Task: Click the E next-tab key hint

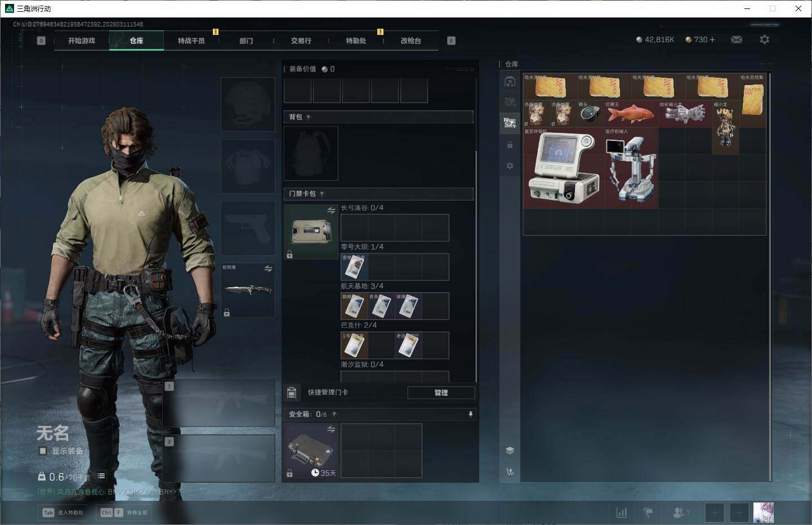Action: (451, 41)
